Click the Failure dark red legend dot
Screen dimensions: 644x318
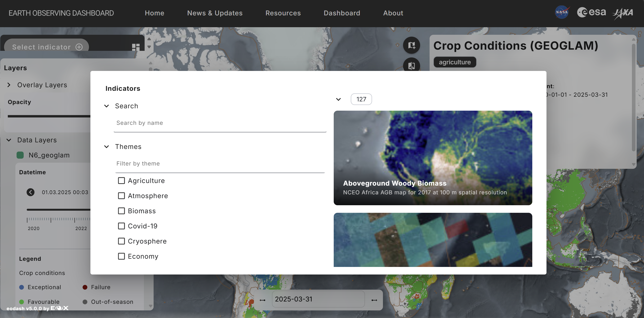tap(85, 287)
